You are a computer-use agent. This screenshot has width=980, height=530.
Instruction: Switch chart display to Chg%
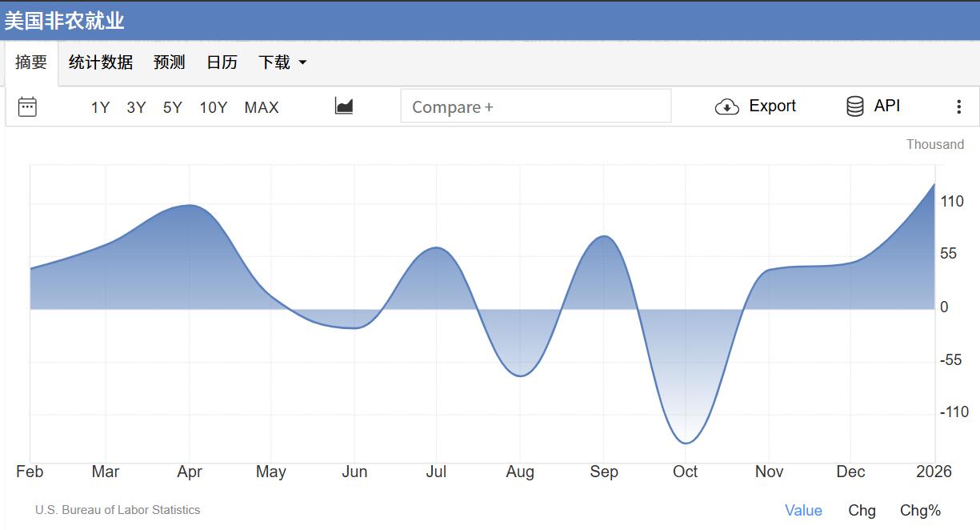point(921,510)
